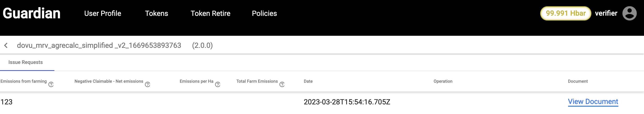
Task: Click the verifier username label
Action: coord(606,13)
